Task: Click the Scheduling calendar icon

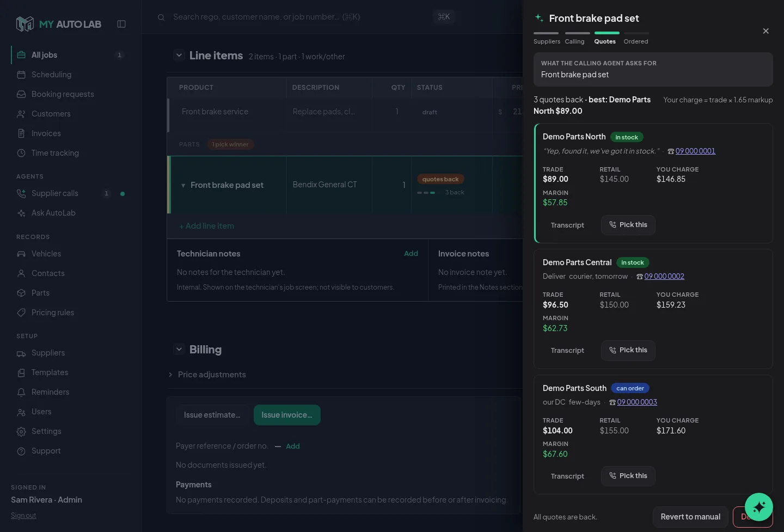Action: (21, 75)
